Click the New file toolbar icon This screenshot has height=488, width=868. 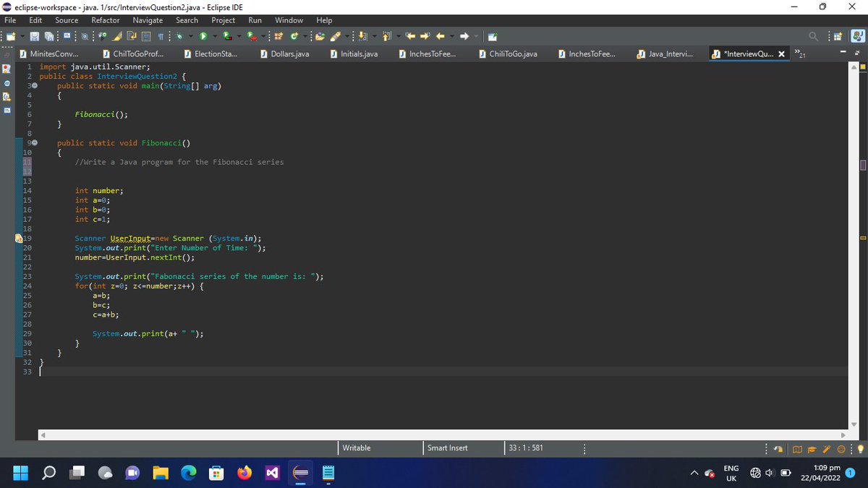(11, 36)
